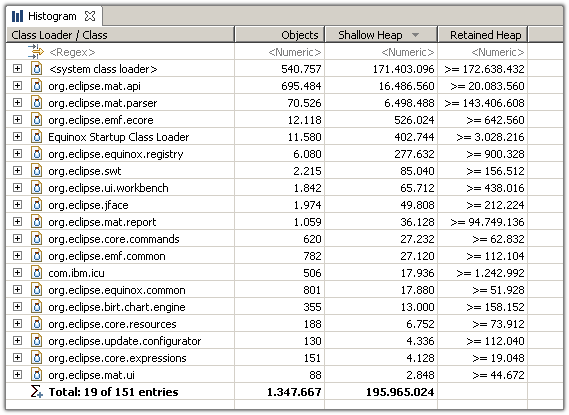The height and width of the screenshot is (415, 569).
Task: Expand the Equinox Startup Class Loader row
Action: coord(17,137)
